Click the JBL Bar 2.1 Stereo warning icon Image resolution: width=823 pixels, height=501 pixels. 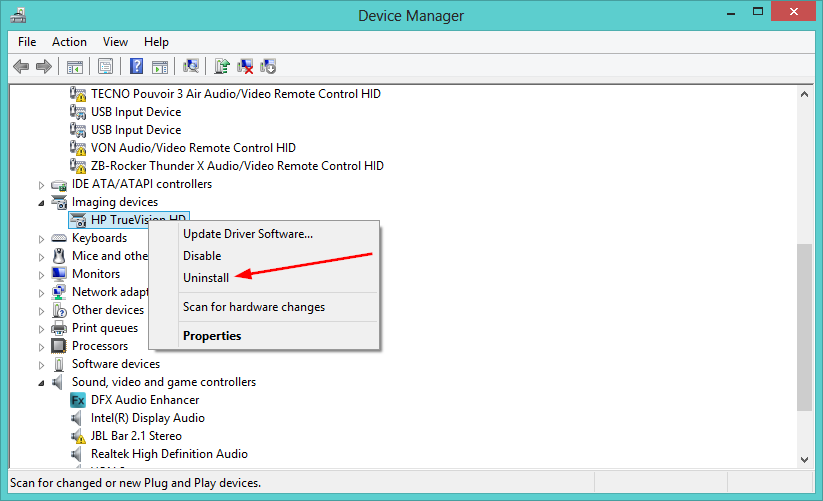click(x=78, y=436)
